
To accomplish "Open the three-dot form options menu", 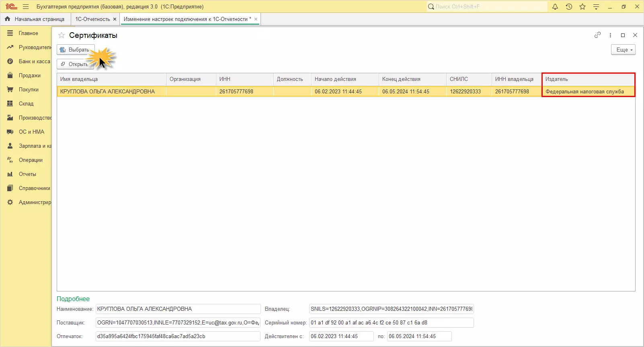I will pos(610,35).
